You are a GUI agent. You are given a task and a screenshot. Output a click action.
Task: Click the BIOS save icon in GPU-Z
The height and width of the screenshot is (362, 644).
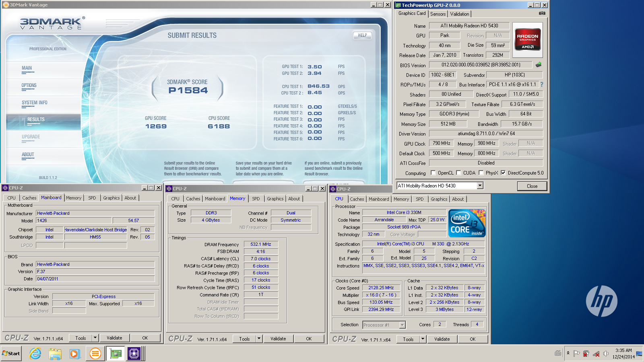pyautogui.click(x=539, y=64)
